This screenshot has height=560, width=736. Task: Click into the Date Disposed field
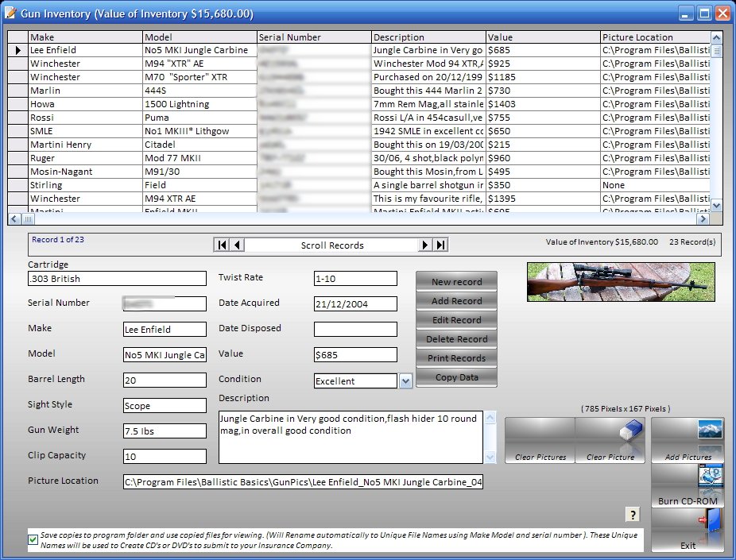pyautogui.click(x=355, y=329)
